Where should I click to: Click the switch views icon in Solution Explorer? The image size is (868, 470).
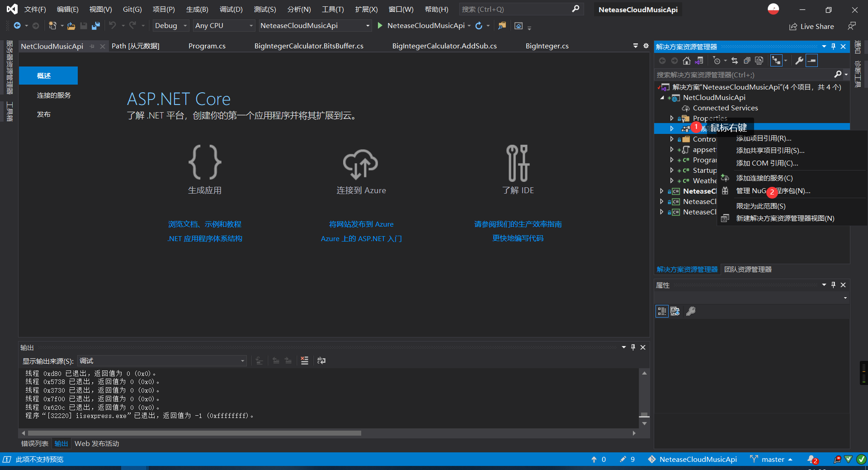[x=699, y=61]
